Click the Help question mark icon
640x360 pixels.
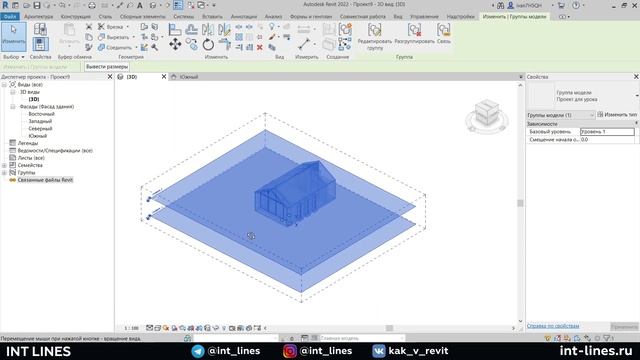(x=576, y=5)
